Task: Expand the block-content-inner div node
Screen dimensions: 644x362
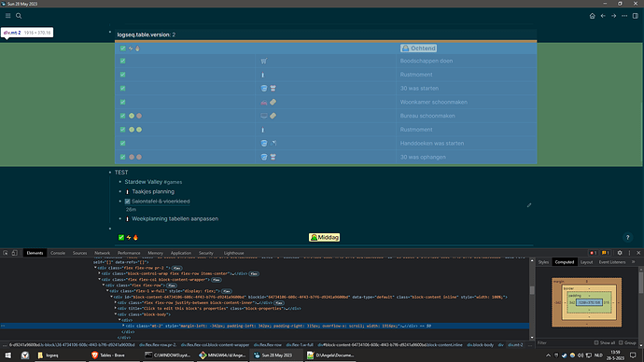Action: tap(116, 302)
